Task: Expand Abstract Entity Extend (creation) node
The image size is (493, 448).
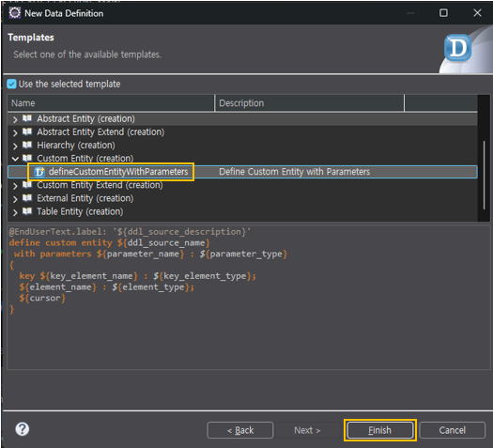Action: (x=15, y=132)
